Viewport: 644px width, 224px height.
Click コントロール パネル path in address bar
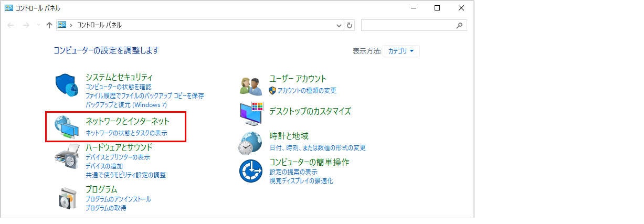coord(99,25)
